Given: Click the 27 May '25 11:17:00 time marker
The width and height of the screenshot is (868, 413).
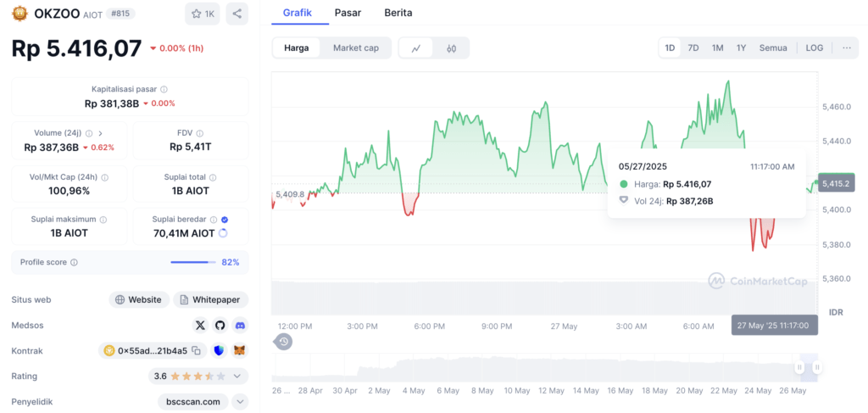Looking at the screenshot, I should (x=775, y=325).
